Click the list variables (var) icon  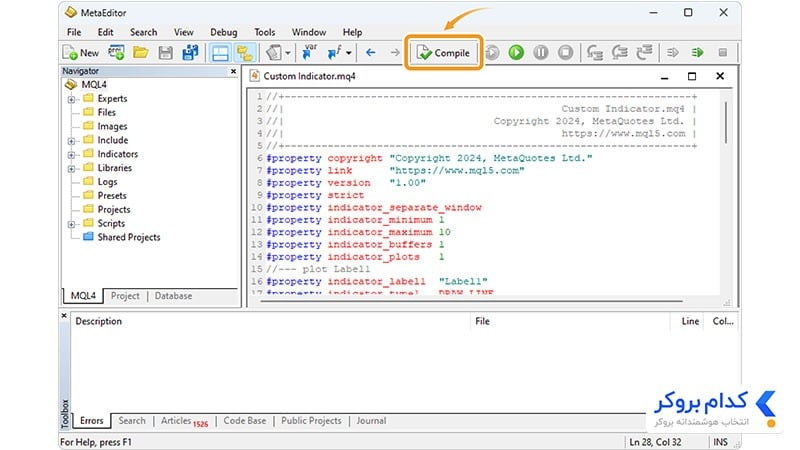click(x=309, y=52)
